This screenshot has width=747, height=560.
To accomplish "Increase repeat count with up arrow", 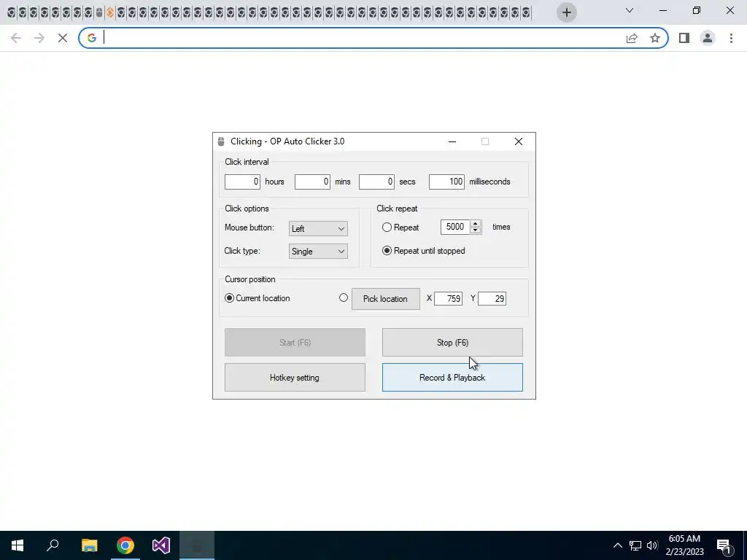I will [x=475, y=224].
